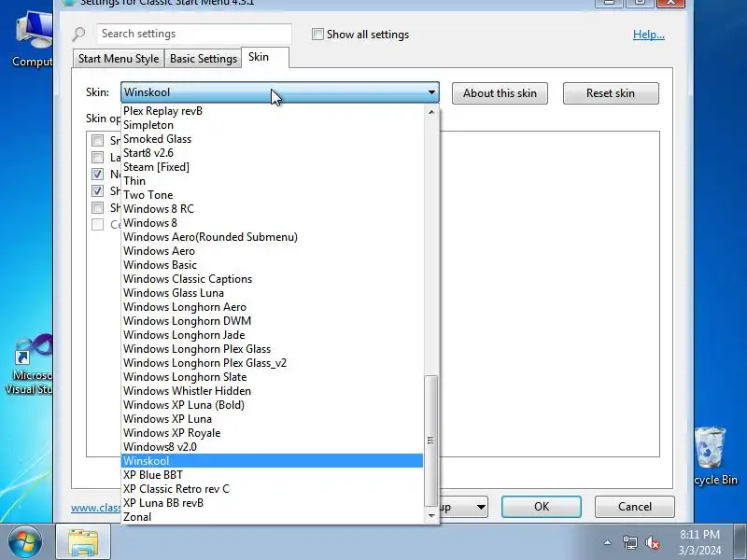This screenshot has height=560, width=747.
Task: Select the Skin tab
Action: [x=265, y=57]
